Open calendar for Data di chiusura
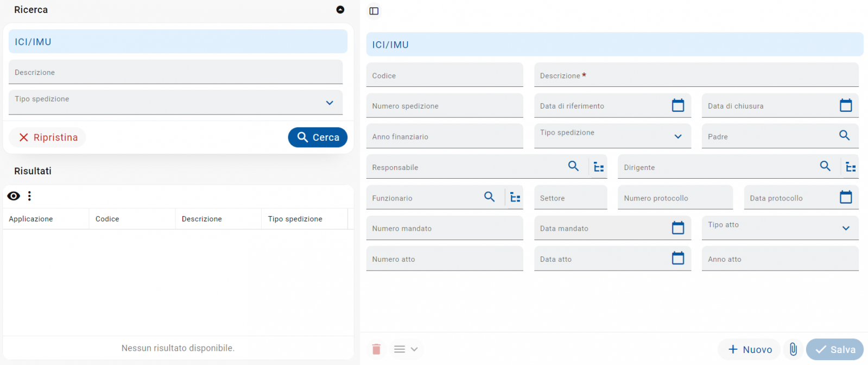The image size is (868, 365). [x=846, y=105]
